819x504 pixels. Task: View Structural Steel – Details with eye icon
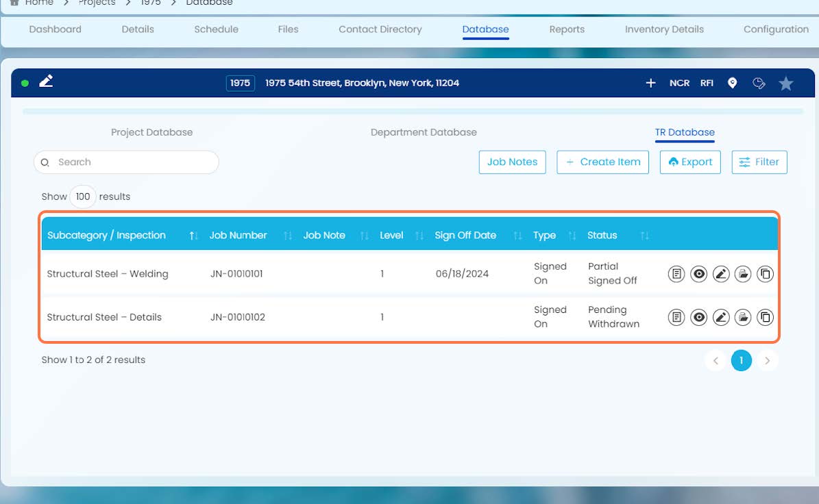(x=698, y=317)
